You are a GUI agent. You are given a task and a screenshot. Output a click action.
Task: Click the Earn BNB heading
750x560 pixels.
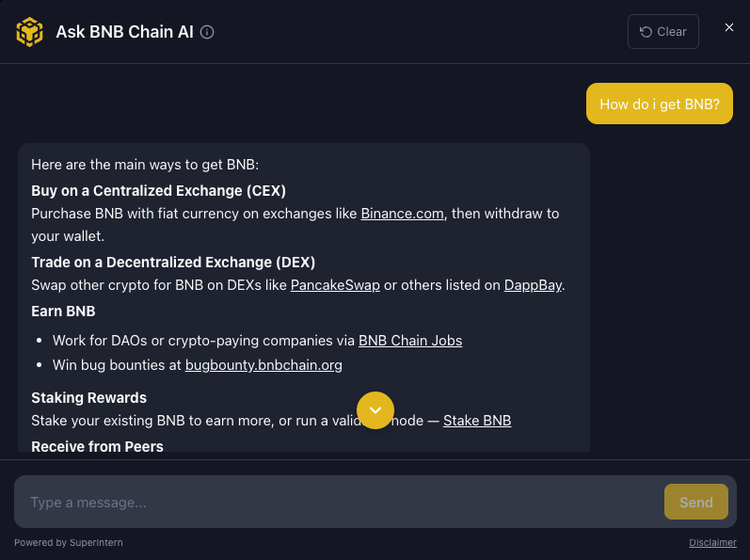tap(63, 311)
